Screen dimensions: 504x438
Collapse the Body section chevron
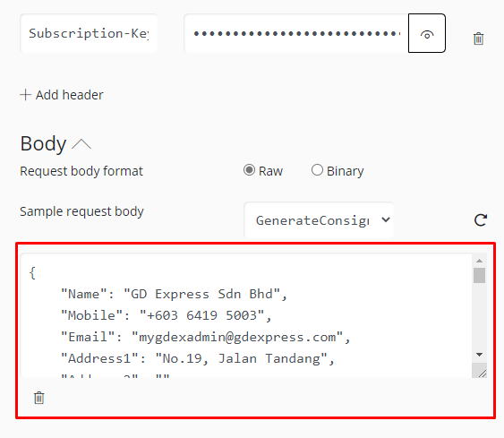point(81,144)
